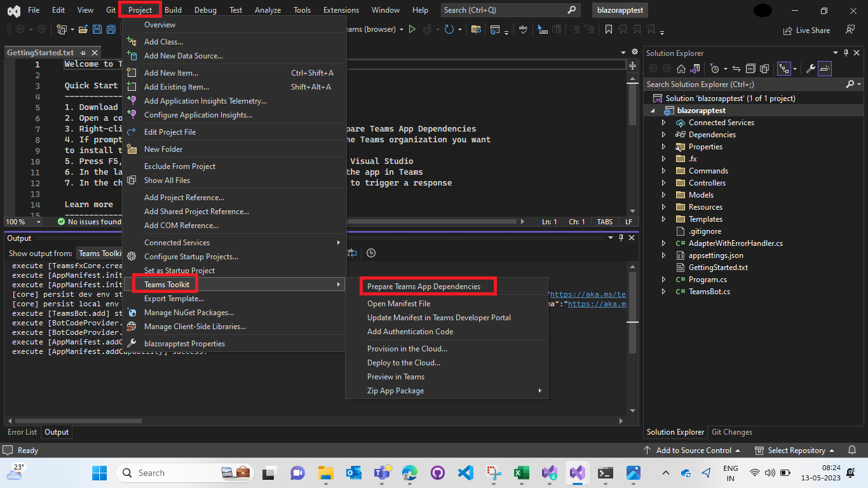This screenshot has width=868, height=488.
Task: Select Manage NuGet Packages menu entry
Action: click(x=234, y=313)
